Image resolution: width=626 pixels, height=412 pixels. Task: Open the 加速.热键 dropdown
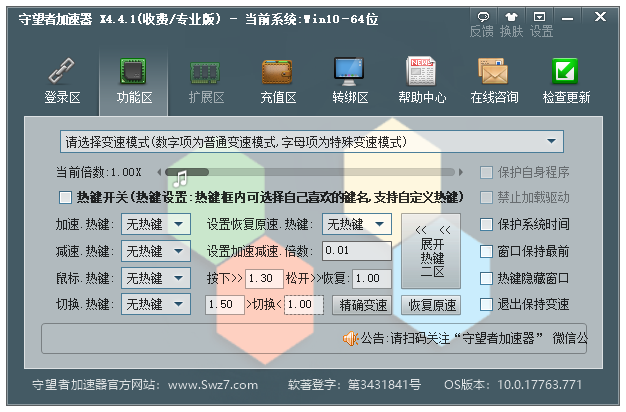point(156,224)
